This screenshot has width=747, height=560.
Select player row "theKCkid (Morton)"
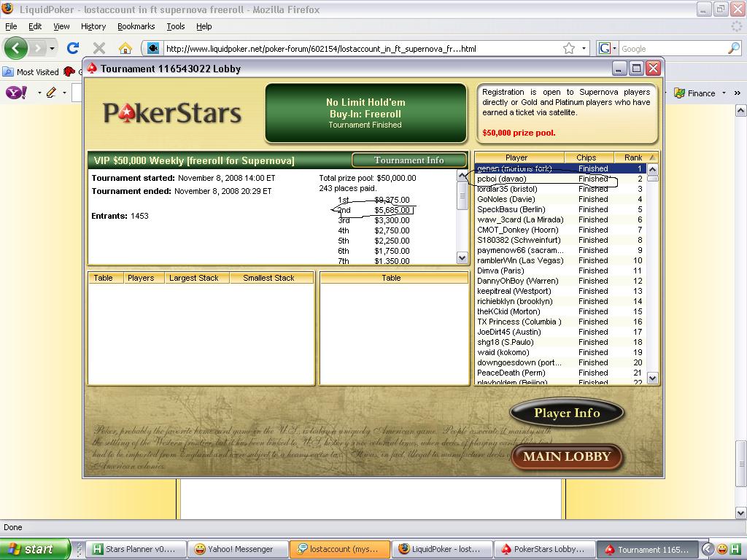point(560,312)
